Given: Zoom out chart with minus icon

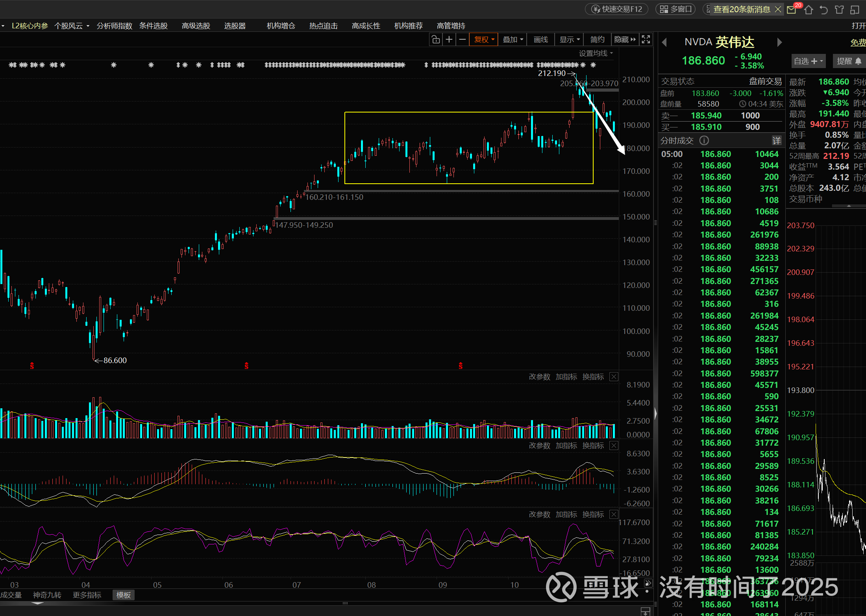Looking at the screenshot, I should (x=463, y=39).
